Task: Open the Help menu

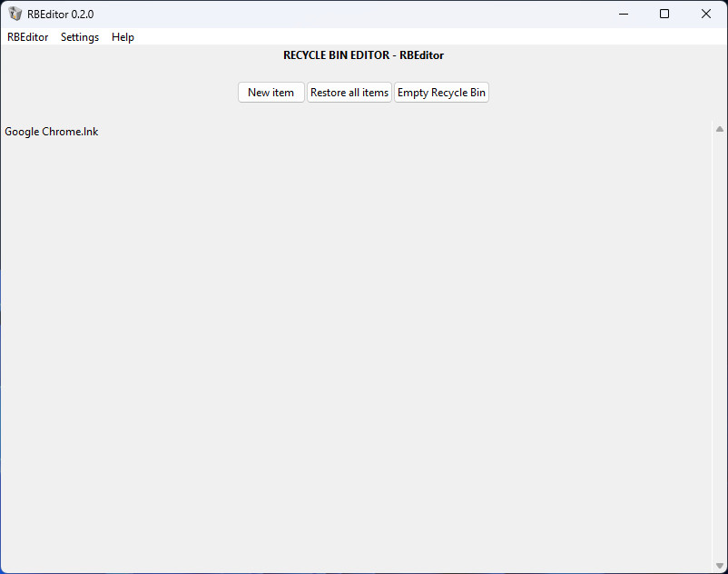Action: [123, 37]
